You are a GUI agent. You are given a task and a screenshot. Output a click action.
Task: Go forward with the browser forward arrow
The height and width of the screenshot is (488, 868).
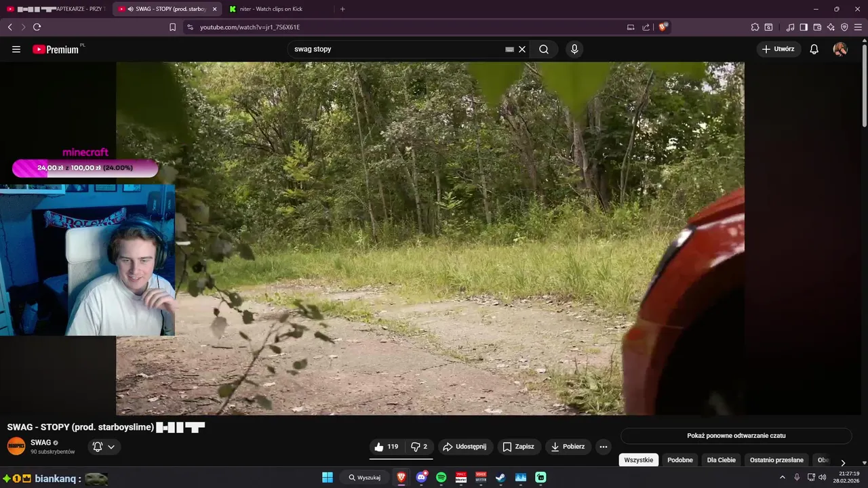23,27
